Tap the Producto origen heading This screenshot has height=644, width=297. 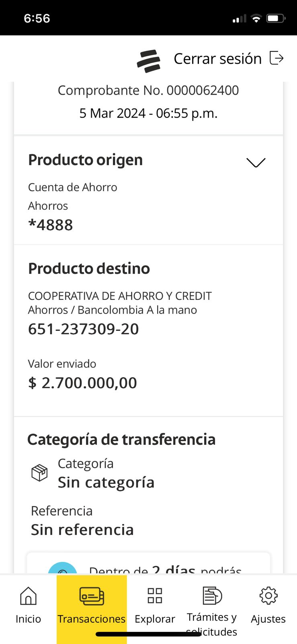click(86, 160)
